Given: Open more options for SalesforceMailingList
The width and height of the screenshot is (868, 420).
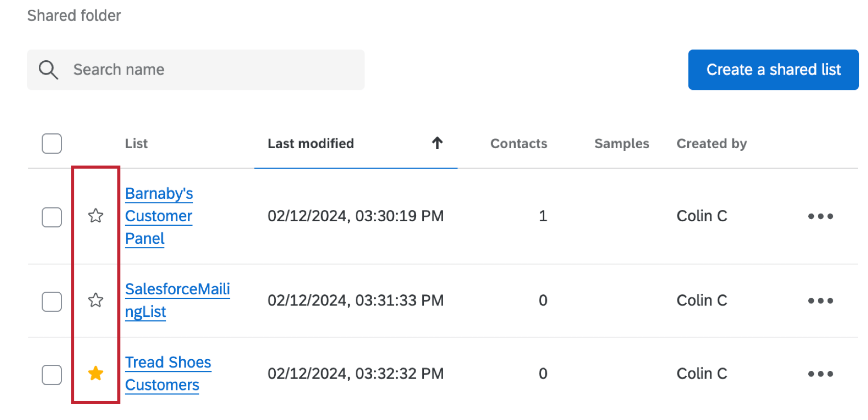Looking at the screenshot, I should pos(820,301).
